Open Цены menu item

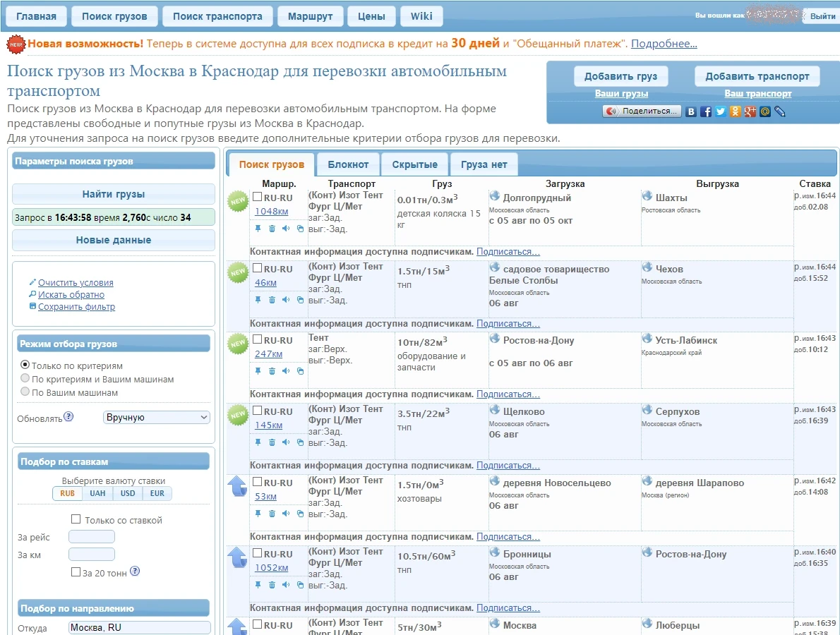click(x=372, y=16)
